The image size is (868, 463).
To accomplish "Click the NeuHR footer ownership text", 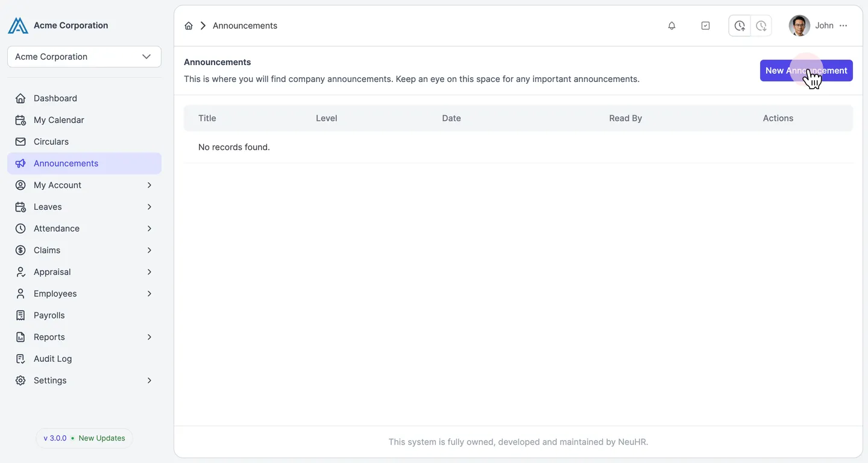I will (518, 442).
